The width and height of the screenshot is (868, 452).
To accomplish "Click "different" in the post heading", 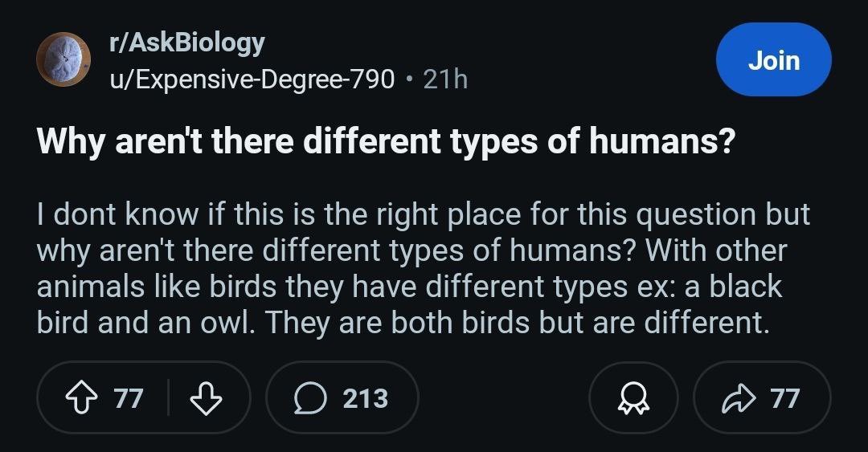I will pos(372,141).
